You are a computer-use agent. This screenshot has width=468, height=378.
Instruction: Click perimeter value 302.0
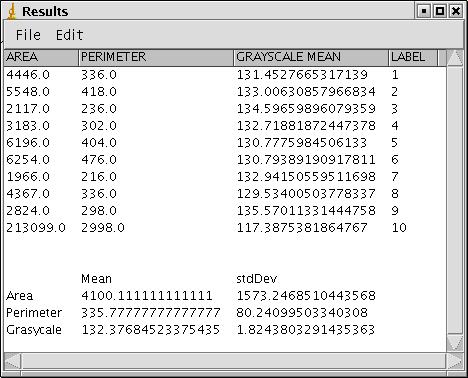(99, 126)
